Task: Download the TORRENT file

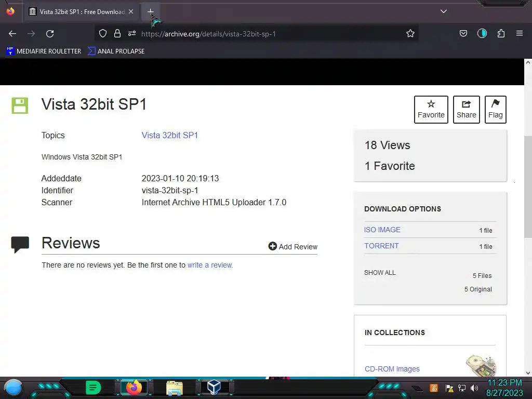Action: pyautogui.click(x=381, y=246)
